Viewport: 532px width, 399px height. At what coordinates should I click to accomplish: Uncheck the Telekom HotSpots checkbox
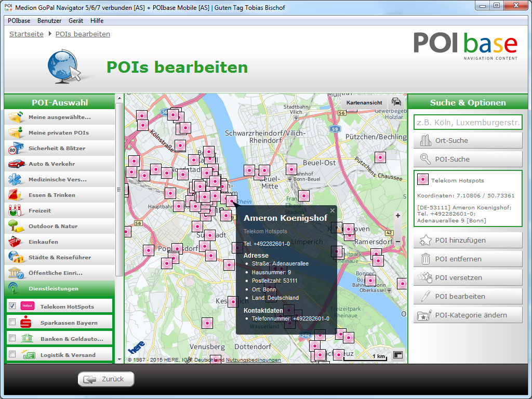coord(12,306)
